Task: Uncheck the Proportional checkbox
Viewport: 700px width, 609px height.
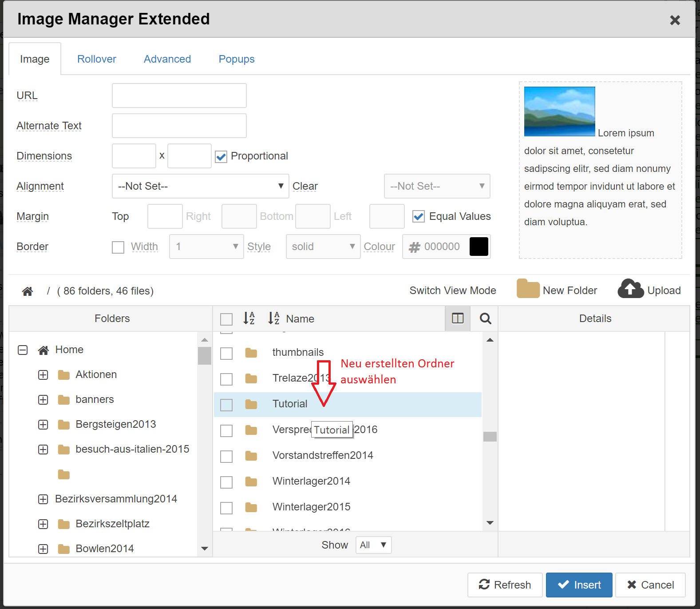Action: (221, 156)
